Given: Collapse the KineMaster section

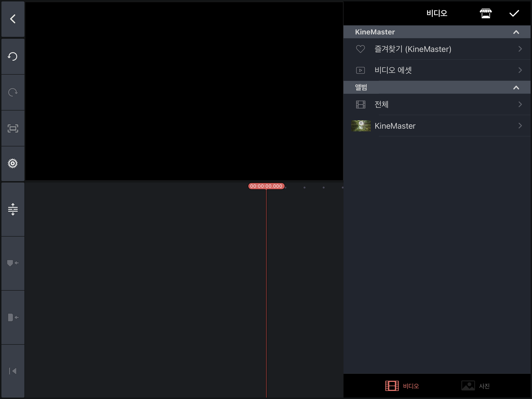Looking at the screenshot, I should (x=516, y=32).
